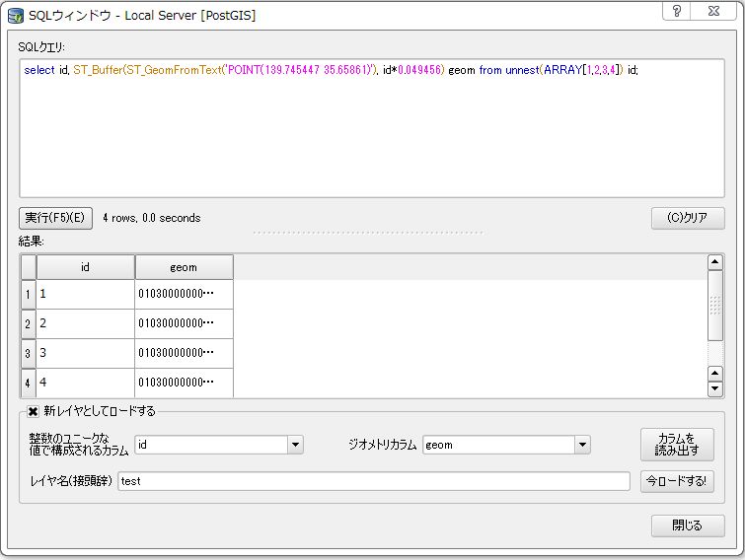
Task: Click geom cell in result row 3
Action: point(184,353)
